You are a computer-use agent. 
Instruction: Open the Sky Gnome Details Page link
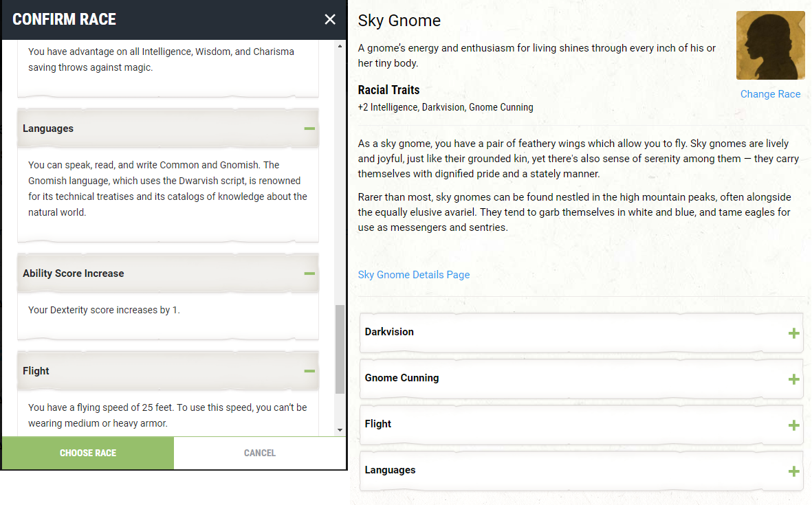pyautogui.click(x=414, y=275)
